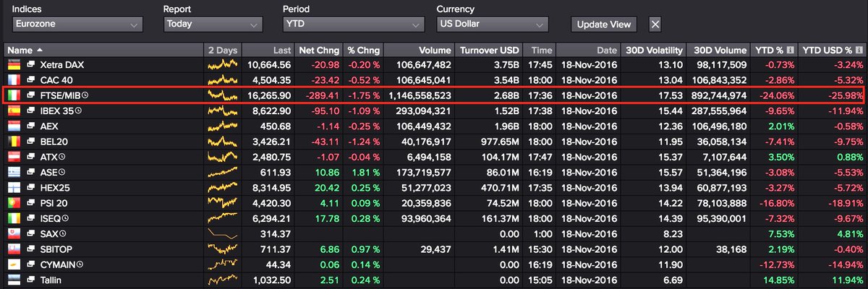
Task: Click the Update View button
Action: (x=604, y=24)
